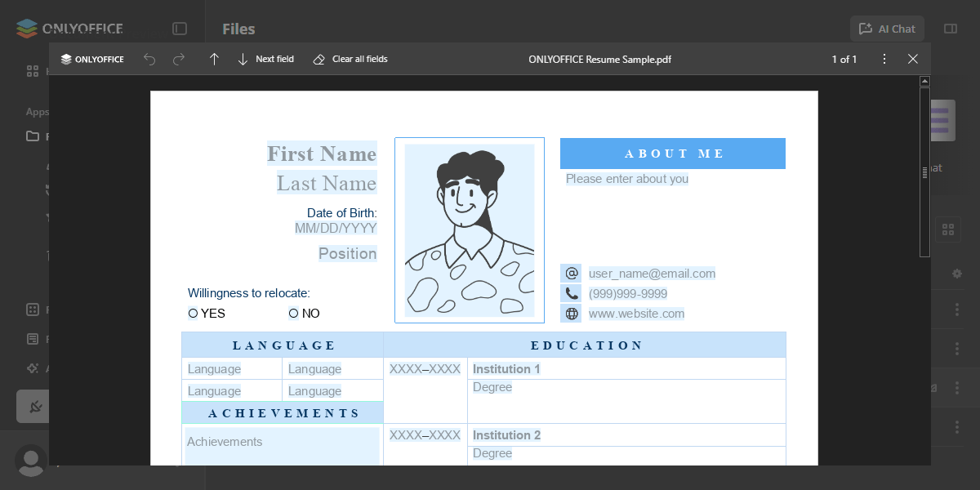Screen dimensions: 980x490
Task: Redo the last action in the PDF viewer
Action: click(179, 59)
